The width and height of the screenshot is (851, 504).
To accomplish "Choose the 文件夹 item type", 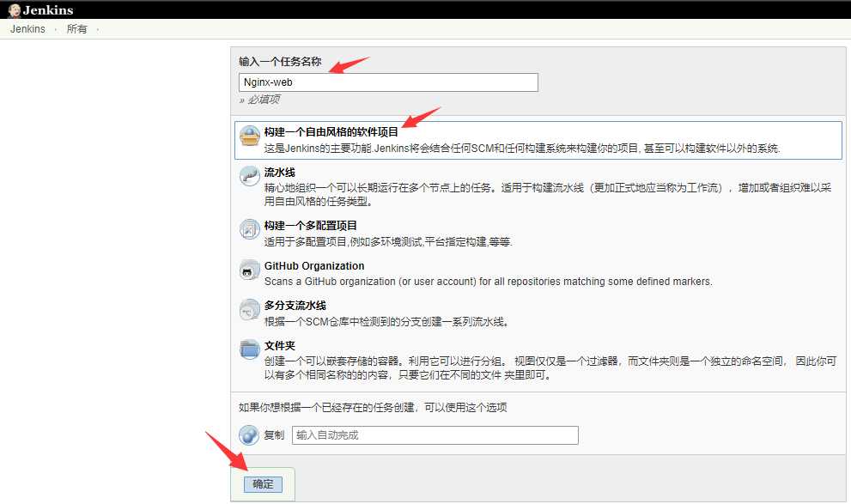I will [279, 345].
